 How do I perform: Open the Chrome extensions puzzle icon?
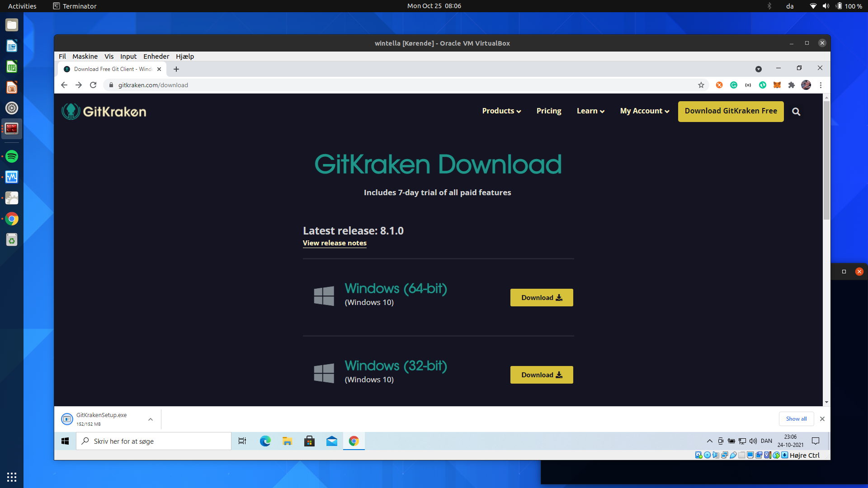coord(792,85)
